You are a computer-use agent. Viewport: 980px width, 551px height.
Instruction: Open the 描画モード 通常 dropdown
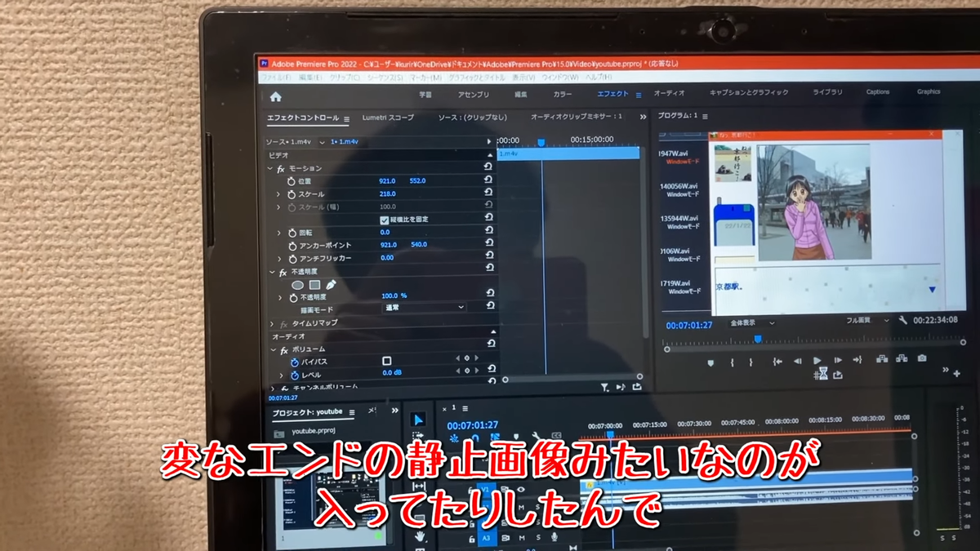point(425,308)
